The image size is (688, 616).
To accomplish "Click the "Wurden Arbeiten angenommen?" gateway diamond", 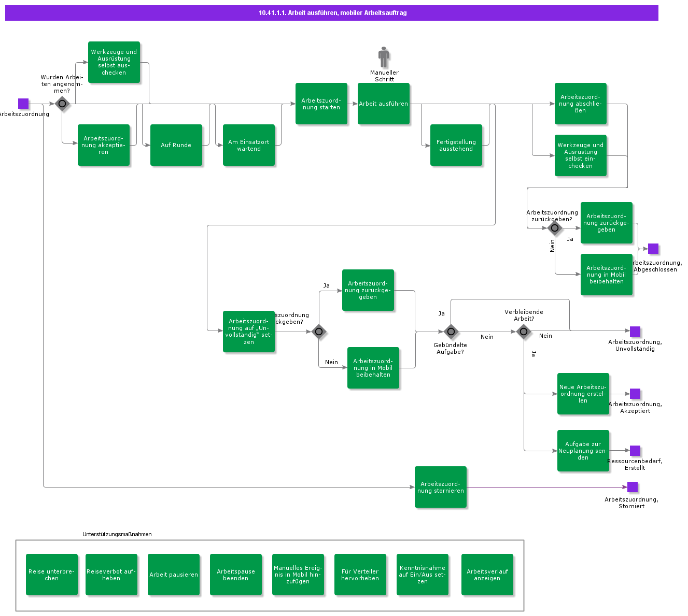I will point(62,104).
